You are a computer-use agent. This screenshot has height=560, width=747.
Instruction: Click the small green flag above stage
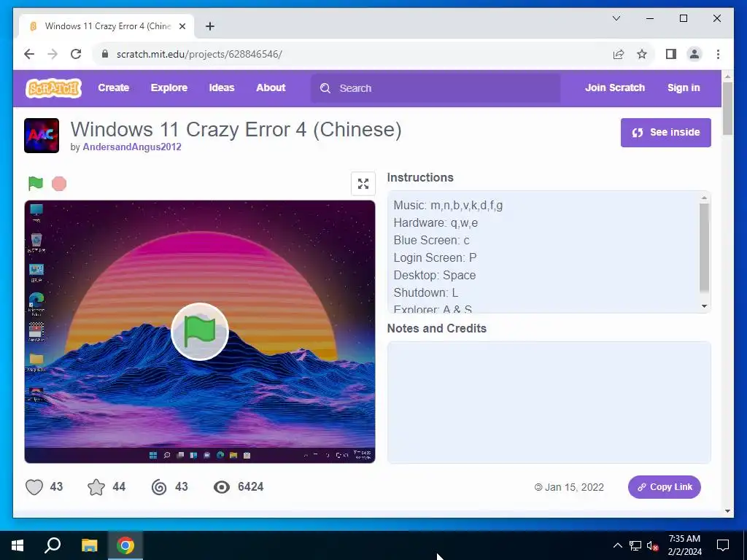pos(36,183)
